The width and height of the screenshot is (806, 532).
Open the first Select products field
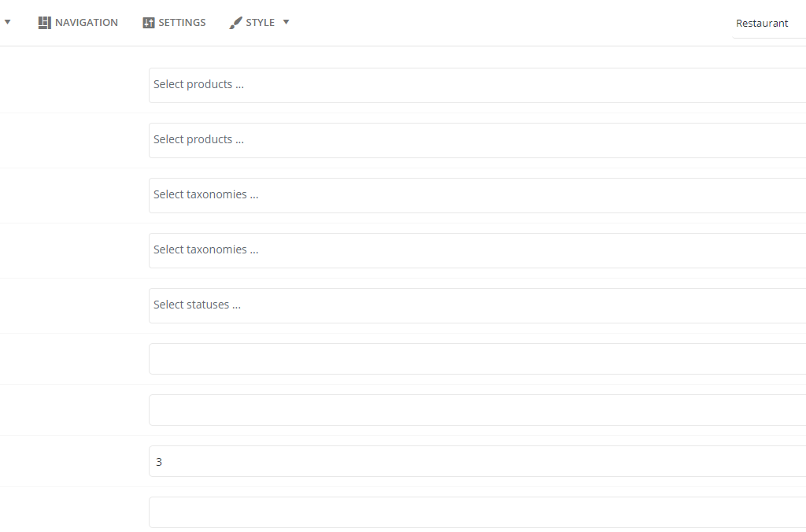tap(478, 85)
